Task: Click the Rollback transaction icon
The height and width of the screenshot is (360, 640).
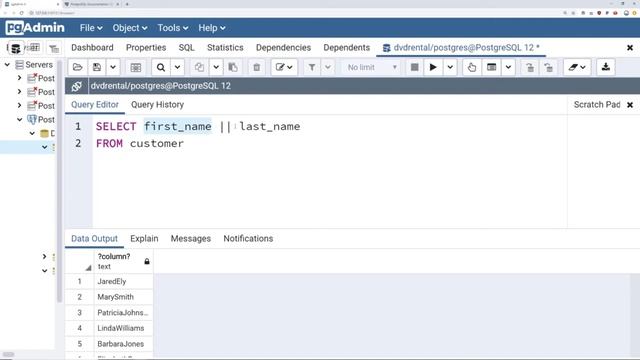Action: coord(549,67)
